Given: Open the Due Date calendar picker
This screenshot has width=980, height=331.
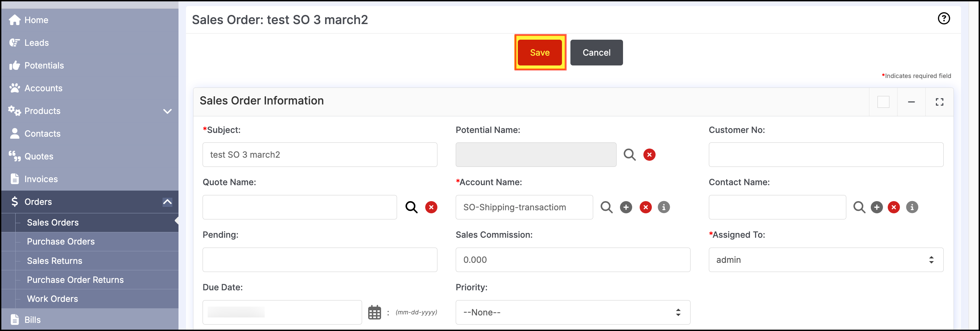Looking at the screenshot, I should [374, 312].
